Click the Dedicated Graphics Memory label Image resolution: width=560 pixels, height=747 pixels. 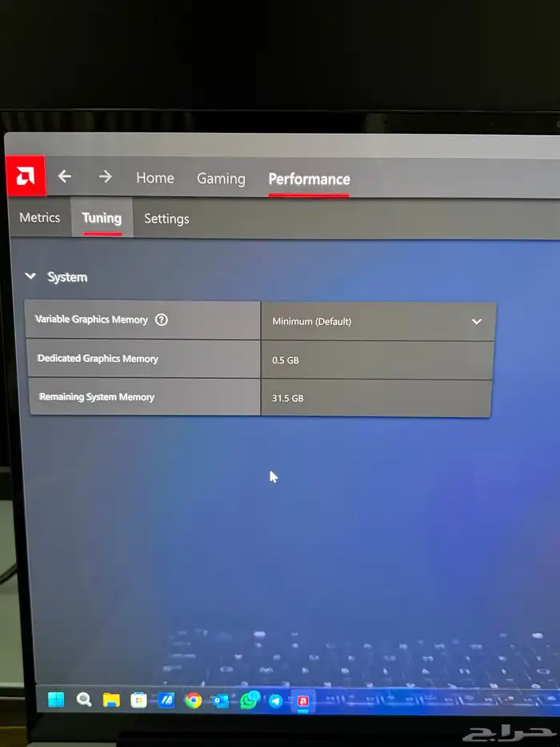(x=98, y=358)
